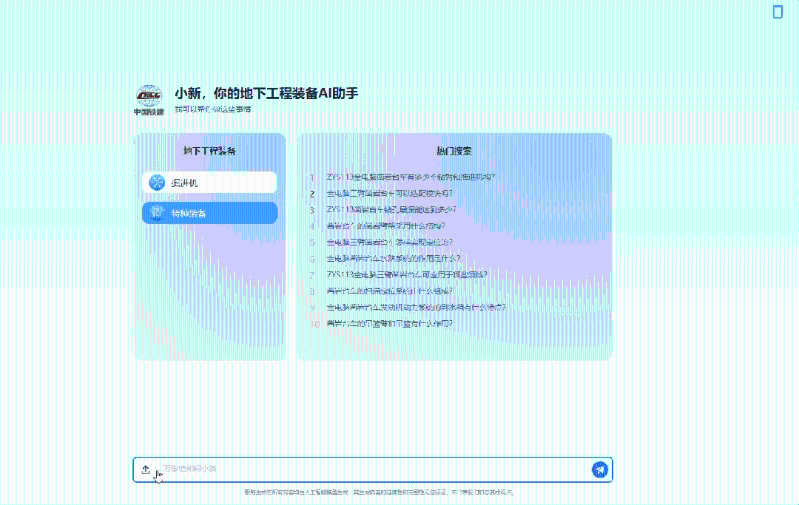Open the mobile device icon at top right
Screen dimensions: 799x505
point(778,12)
